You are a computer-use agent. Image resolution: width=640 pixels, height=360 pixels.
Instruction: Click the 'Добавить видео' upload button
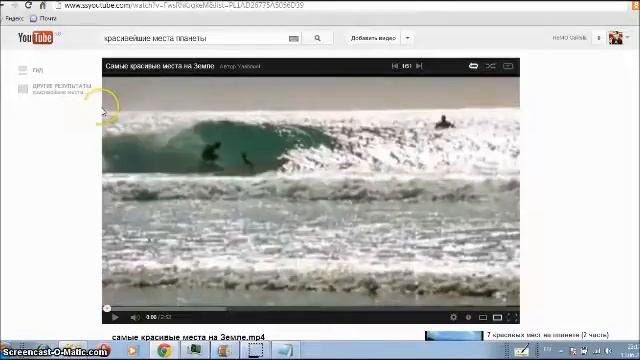click(373, 38)
